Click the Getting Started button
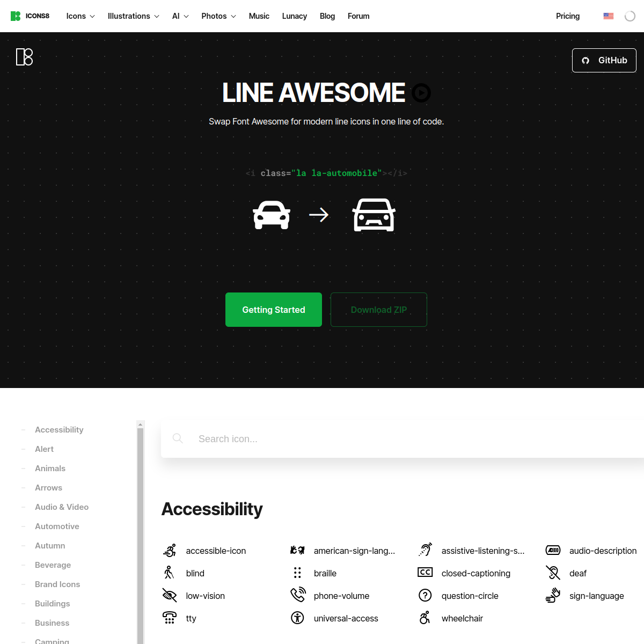644x644 pixels. (274, 310)
